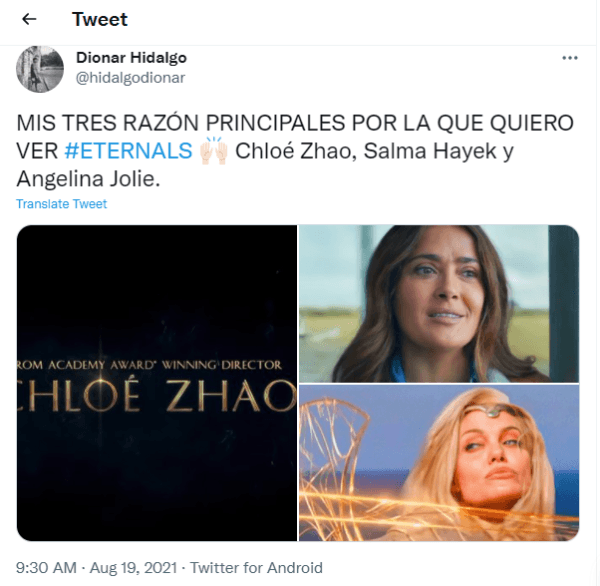The height and width of the screenshot is (586, 600).
Task: View the Salma Hayek photo thumbnail
Action: [439, 304]
